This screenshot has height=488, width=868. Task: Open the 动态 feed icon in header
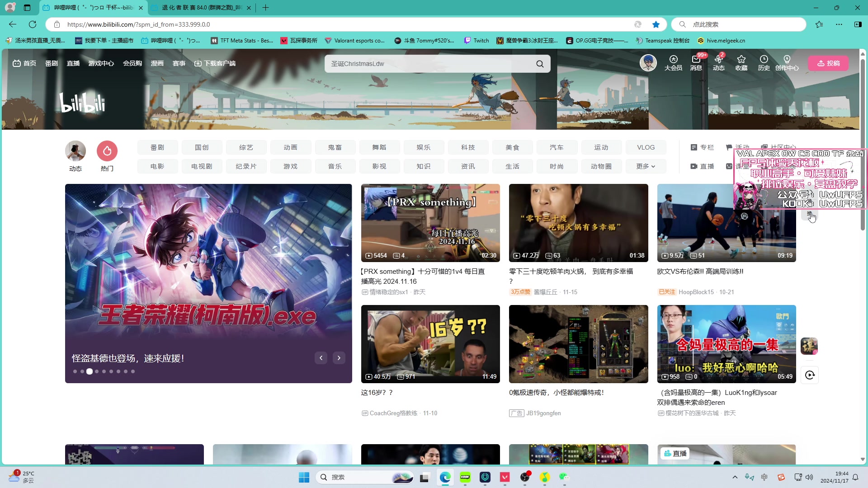click(x=719, y=63)
